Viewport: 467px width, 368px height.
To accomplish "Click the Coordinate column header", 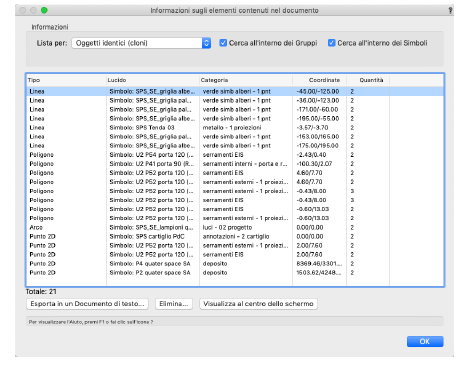I will pos(319,80).
